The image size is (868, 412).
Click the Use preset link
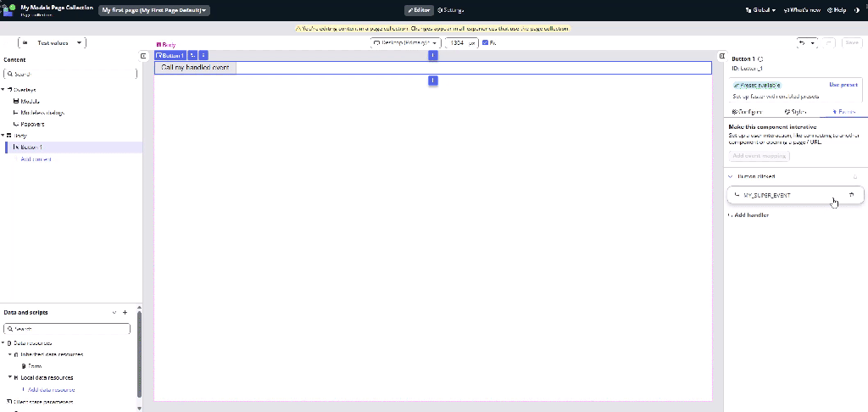pos(843,85)
